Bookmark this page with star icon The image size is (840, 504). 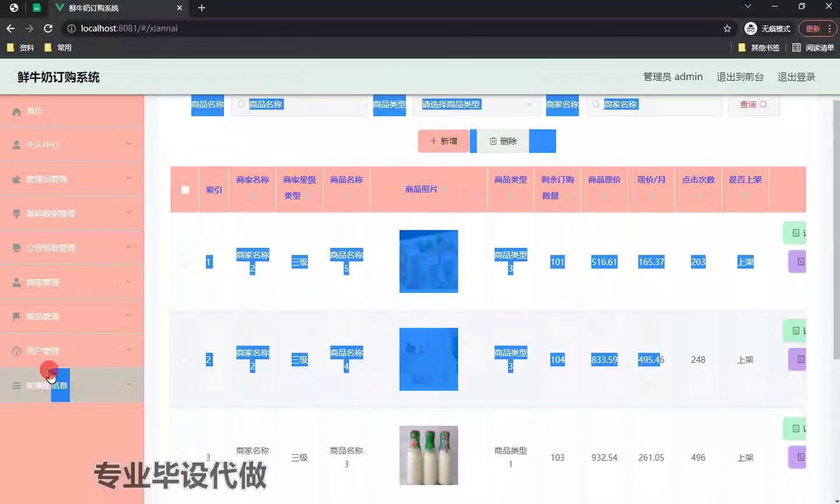pos(727,29)
